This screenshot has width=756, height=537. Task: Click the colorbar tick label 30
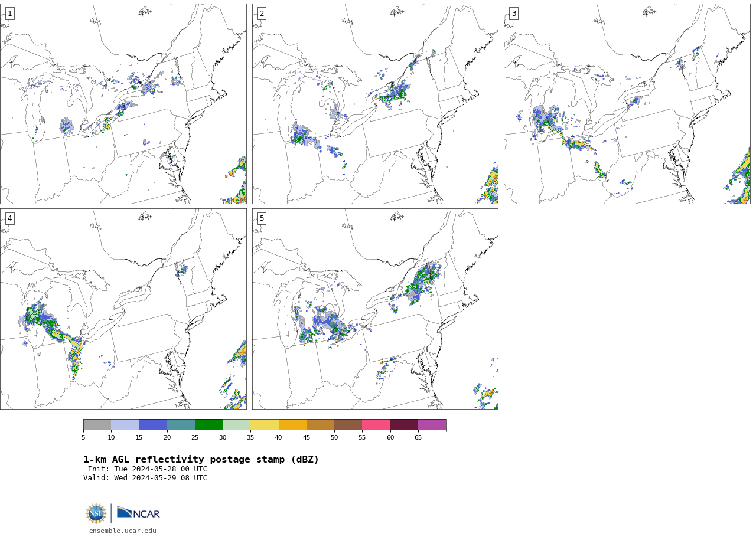pos(223,438)
